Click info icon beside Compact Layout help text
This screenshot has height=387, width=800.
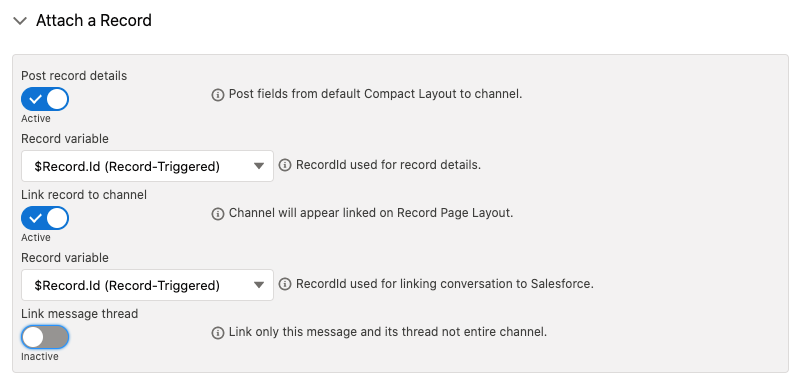(x=218, y=95)
